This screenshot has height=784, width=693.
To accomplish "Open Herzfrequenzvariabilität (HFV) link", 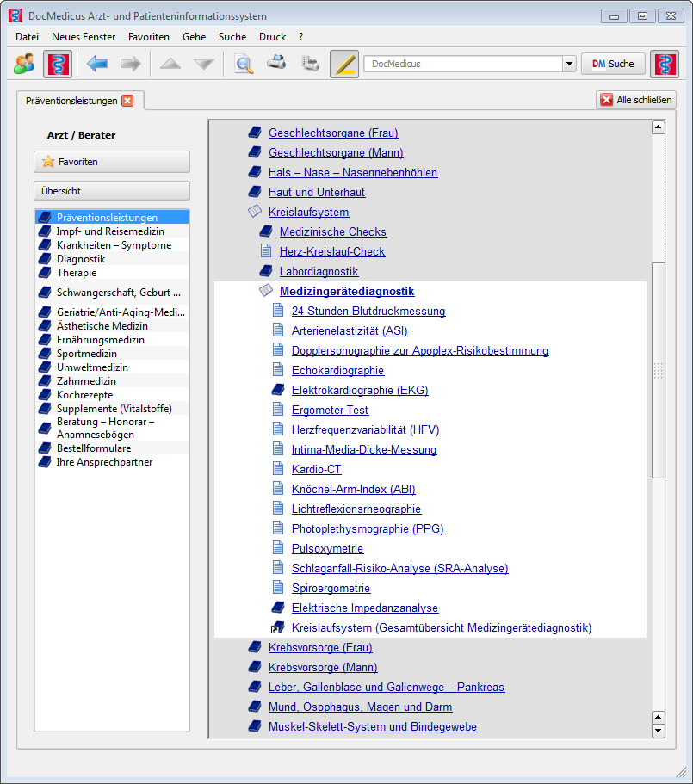I will (366, 429).
